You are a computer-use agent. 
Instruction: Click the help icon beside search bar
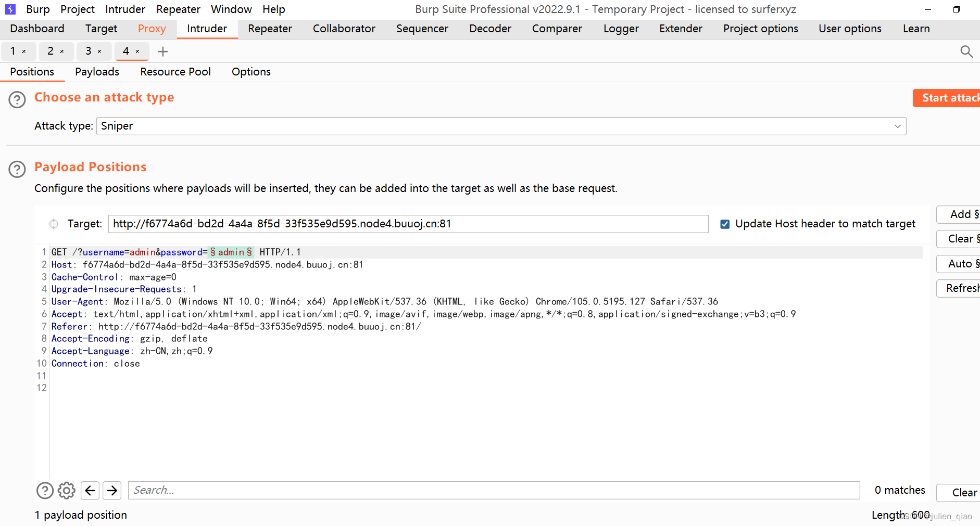pos(45,490)
